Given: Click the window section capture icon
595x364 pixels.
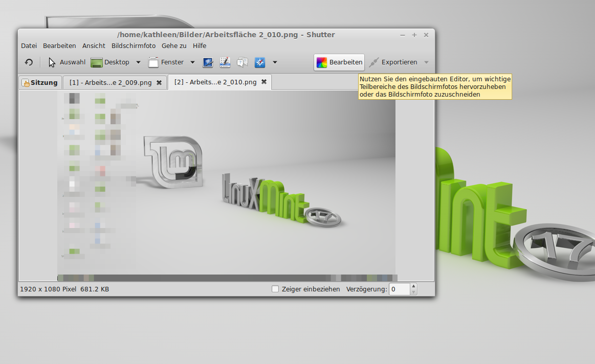Looking at the screenshot, I should click(208, 62).
